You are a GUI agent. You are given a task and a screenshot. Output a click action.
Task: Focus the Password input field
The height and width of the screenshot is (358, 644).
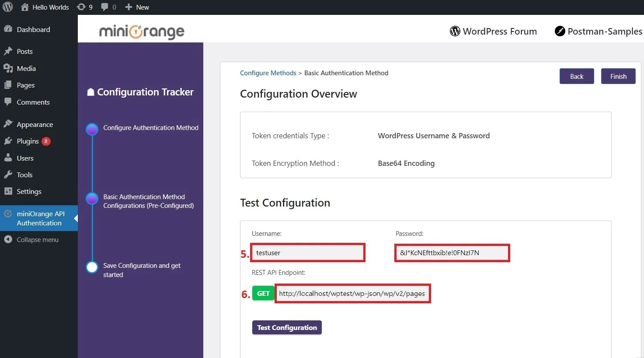point(452,253)
